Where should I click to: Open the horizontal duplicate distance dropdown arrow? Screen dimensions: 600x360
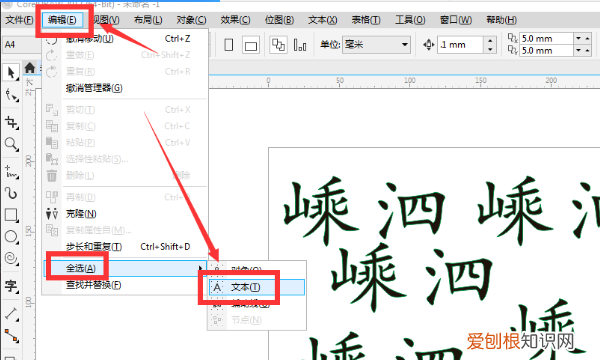578,38
